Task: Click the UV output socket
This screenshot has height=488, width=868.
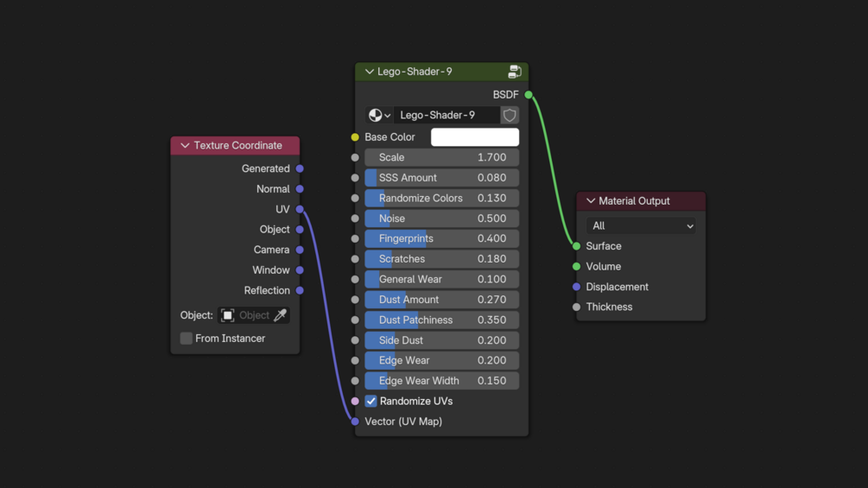Action: pyautogui.click(x=300, y=209)
